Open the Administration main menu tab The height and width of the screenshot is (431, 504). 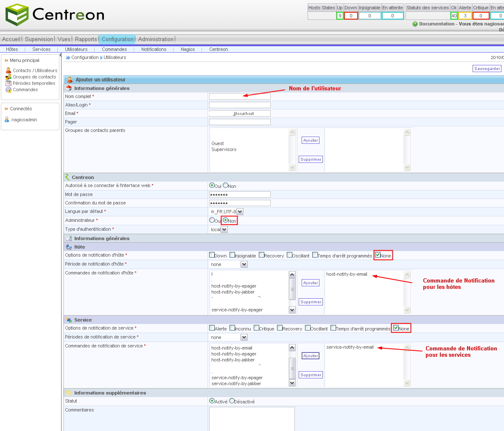pyautogui.click(x=156, y=39)
